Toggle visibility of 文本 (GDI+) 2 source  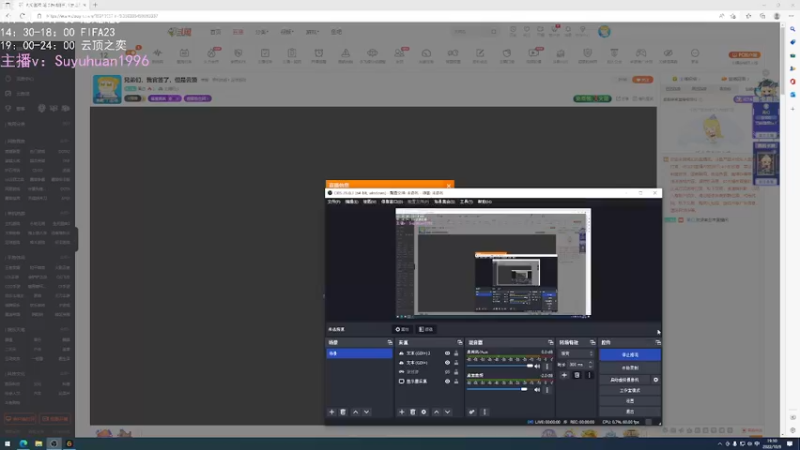pos(447,353)
